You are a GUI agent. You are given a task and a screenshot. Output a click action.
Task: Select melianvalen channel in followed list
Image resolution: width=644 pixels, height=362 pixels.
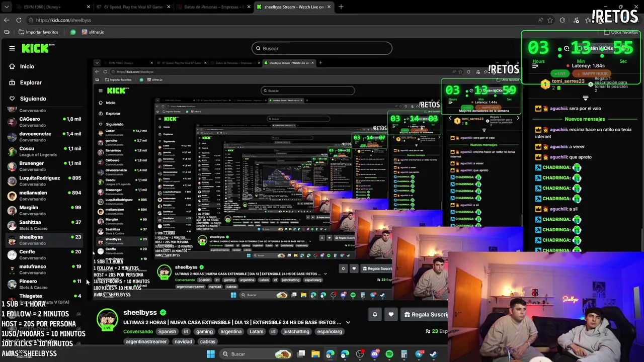coord(44,196)
